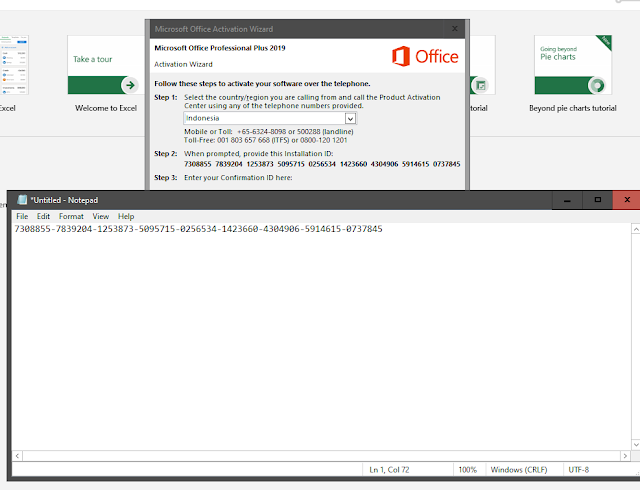
Task: Maximize the Notepad window
Action: tap(598, 200)
